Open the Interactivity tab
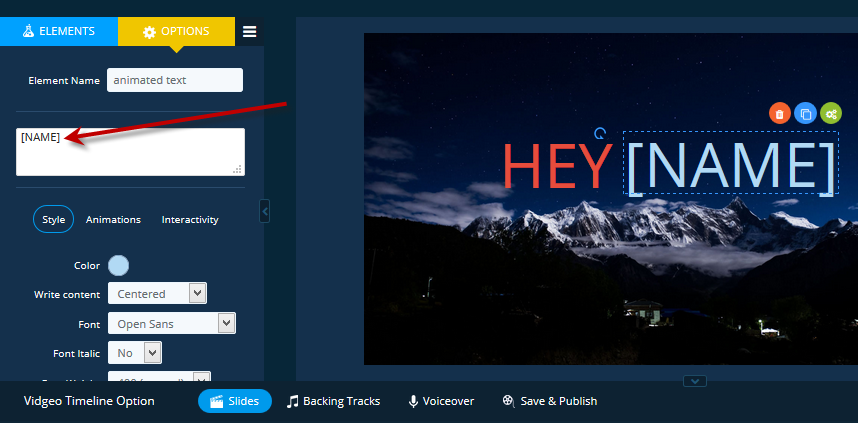This screenshot has width=858, height=423. pos(190,219)
